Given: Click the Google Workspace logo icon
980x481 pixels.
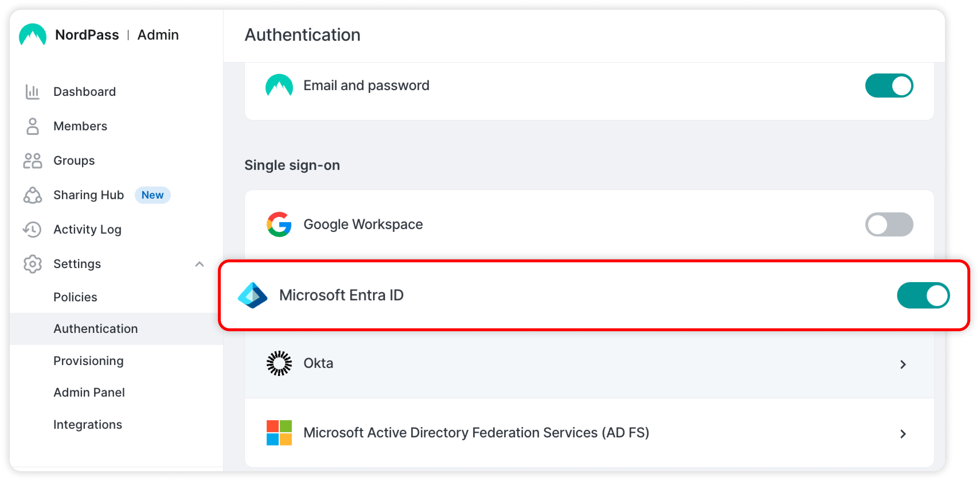Looking at the screenshot, I should coord(279,224).
